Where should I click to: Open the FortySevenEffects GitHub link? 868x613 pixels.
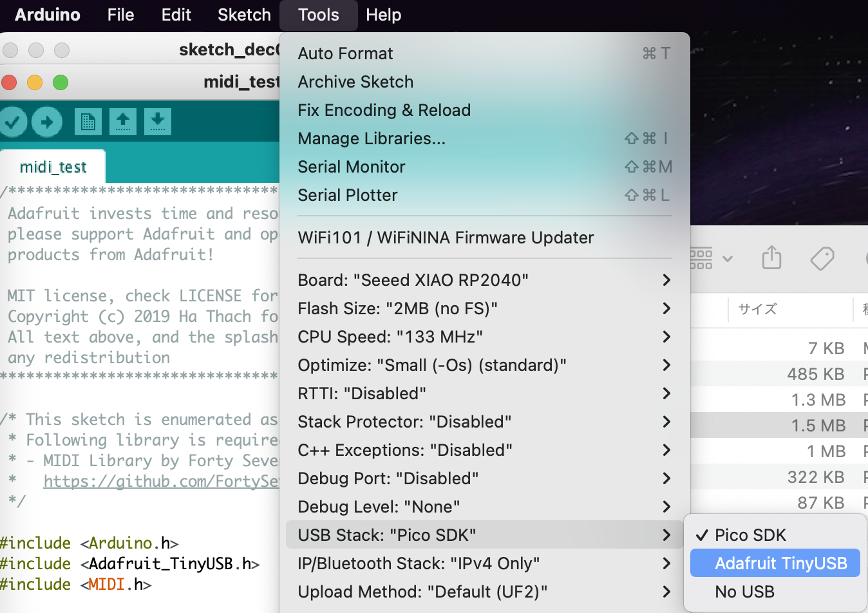(x=161, y=481)
